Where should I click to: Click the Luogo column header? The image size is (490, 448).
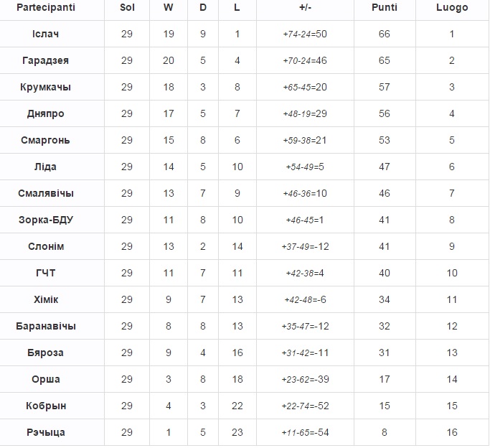coord(452,8)
